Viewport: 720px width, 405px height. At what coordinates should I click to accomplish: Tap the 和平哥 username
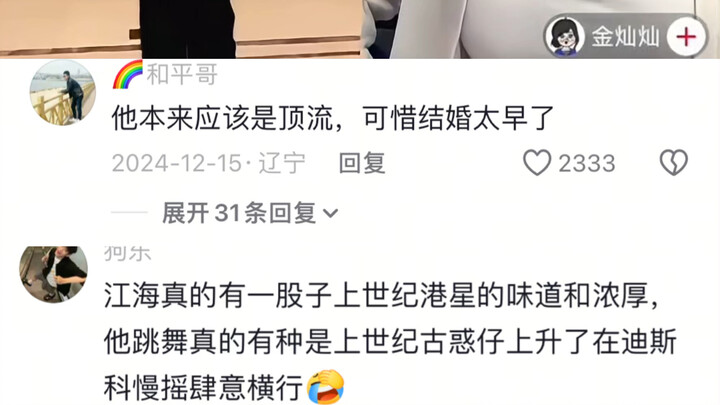[x=182, y=74]
